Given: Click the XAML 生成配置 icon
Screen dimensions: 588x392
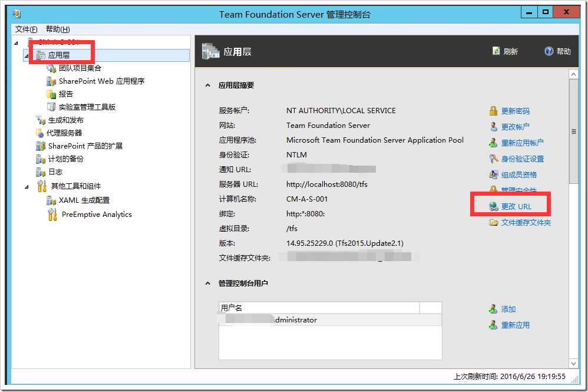Looking at the screenshot, I should (x=51, y=200).
